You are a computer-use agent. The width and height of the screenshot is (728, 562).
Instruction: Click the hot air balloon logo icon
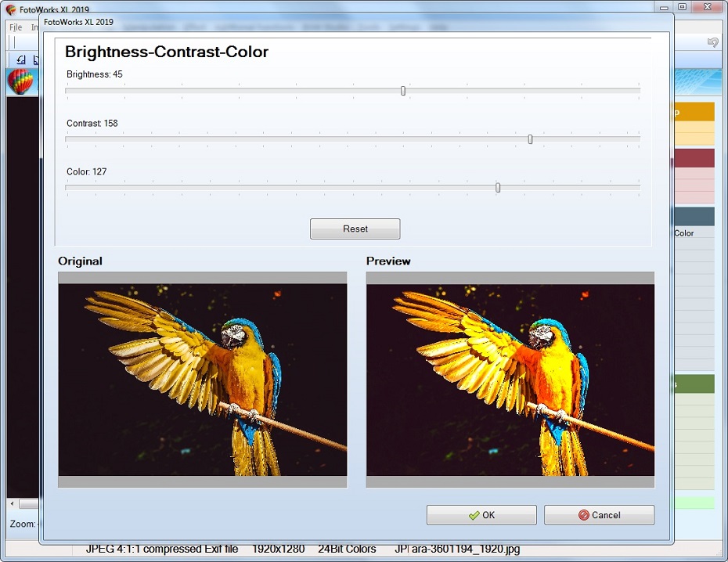[20, 81]
